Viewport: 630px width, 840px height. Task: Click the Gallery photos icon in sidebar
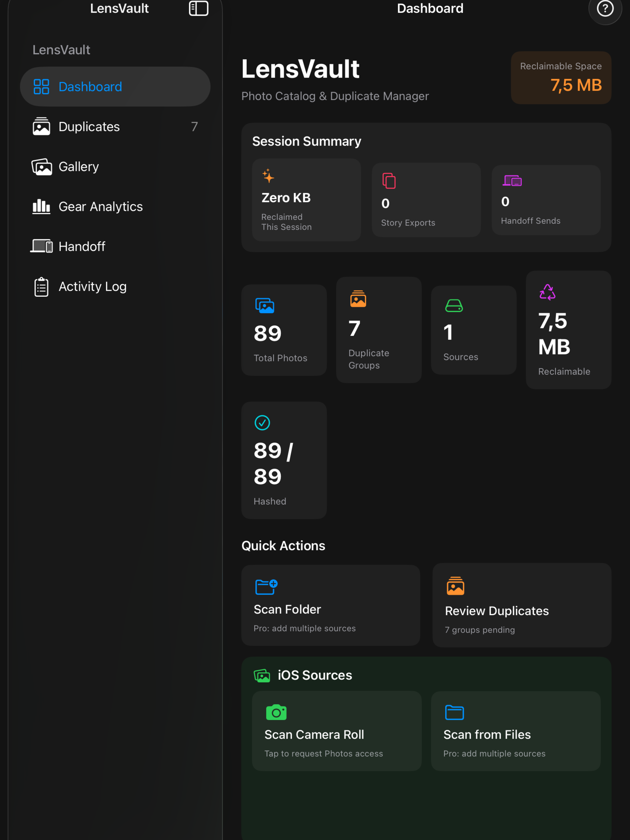pos(42,167)
